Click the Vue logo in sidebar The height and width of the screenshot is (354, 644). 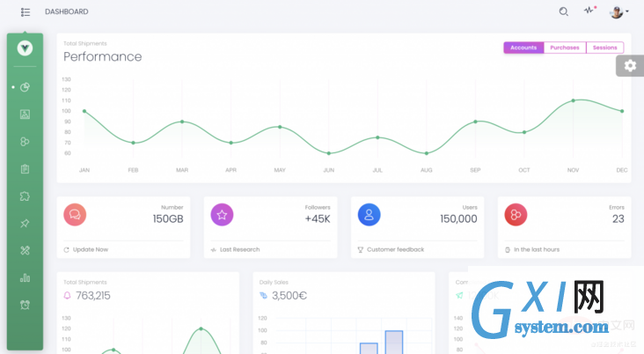[x=25, y=48]
